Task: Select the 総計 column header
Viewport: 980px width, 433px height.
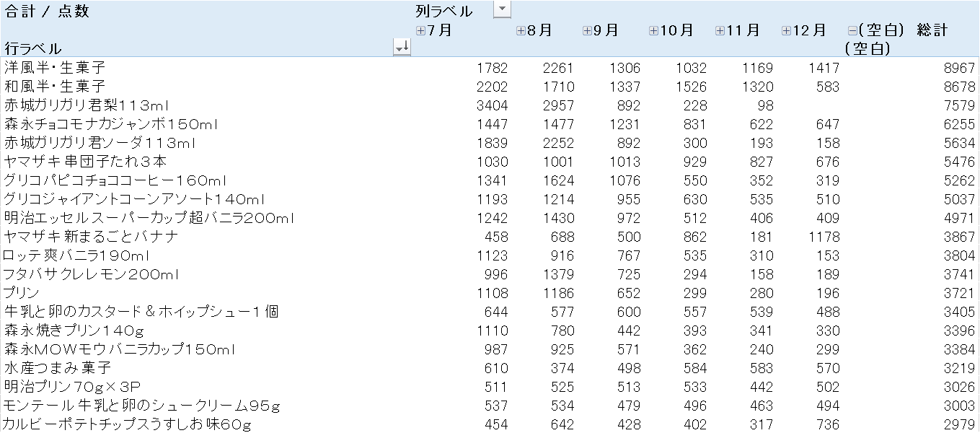Action: (932, 30)
